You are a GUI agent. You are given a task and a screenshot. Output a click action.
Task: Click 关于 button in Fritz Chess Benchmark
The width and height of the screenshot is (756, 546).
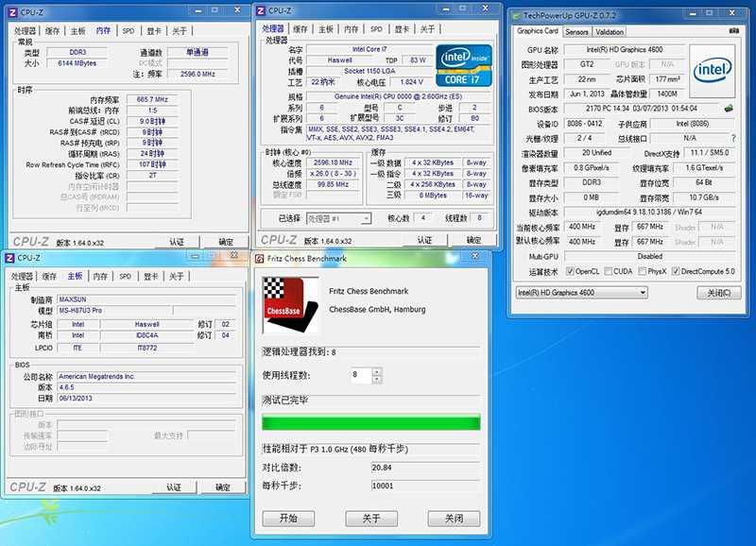tap(371, 519)
